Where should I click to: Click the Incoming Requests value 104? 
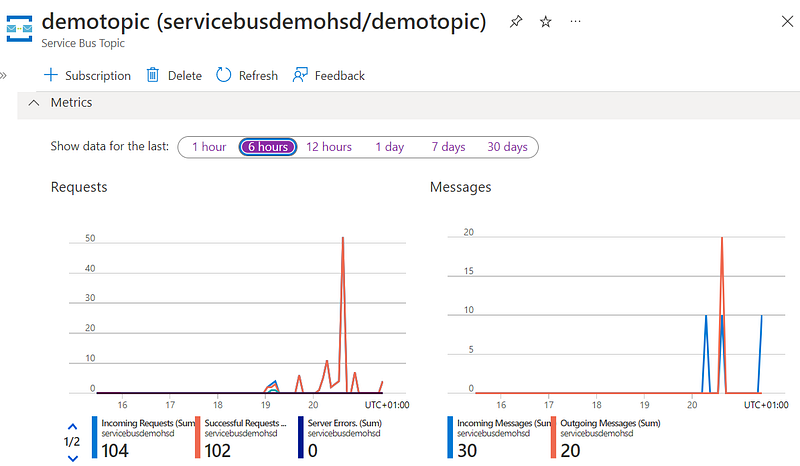coord(115,451)
